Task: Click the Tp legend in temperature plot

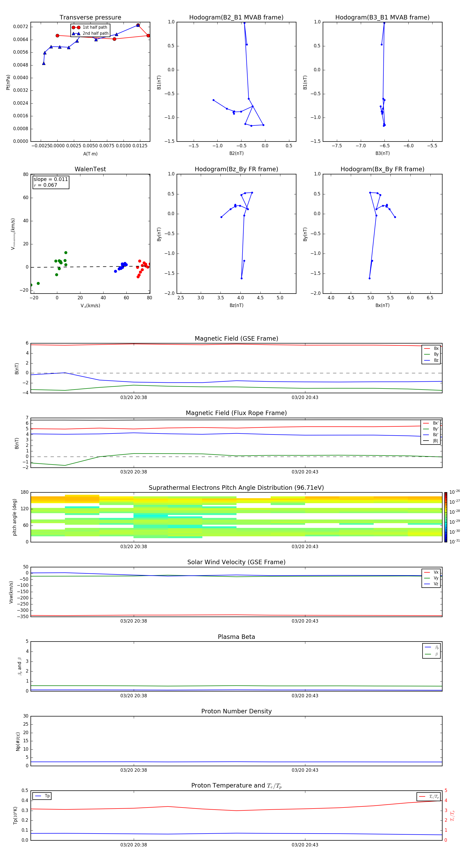Action: 42,796
